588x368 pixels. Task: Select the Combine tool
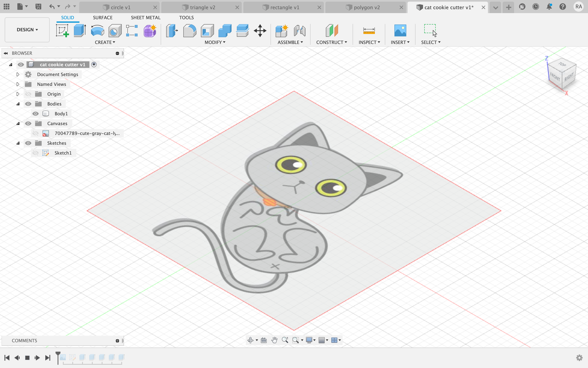pos(225,31)
